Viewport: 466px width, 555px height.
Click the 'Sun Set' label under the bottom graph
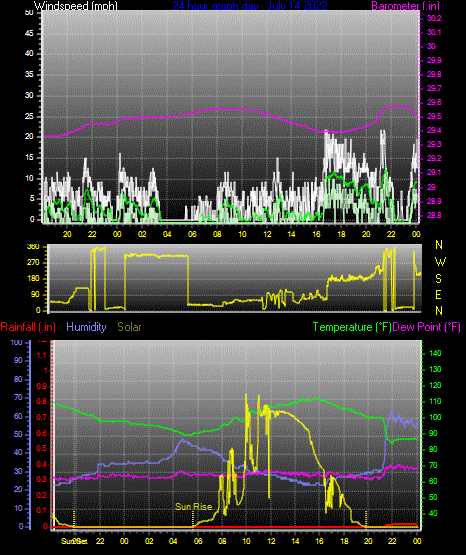tap(74, 541)
